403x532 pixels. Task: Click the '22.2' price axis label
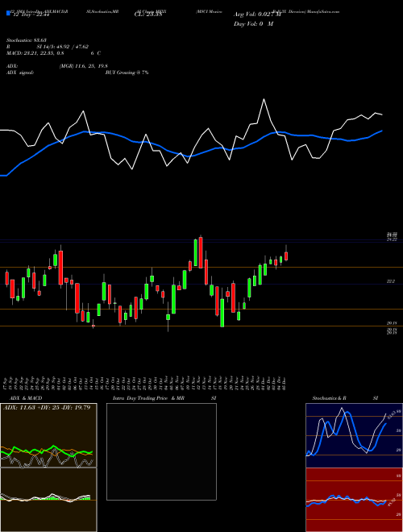(x=391, y=281)
